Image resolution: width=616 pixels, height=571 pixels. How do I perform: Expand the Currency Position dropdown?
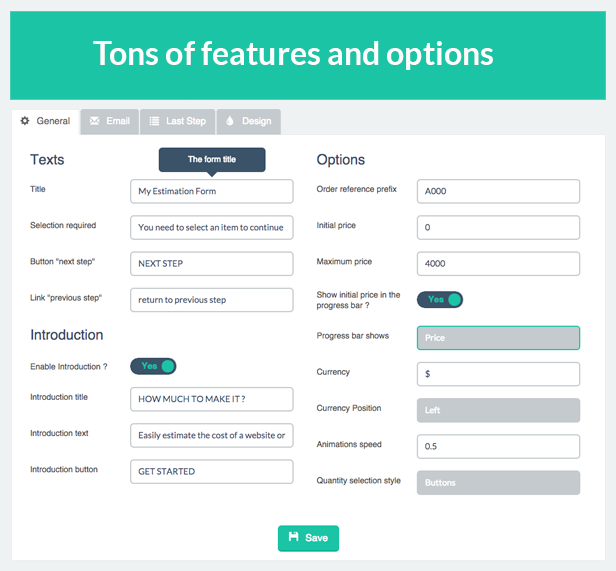[498, 410]
